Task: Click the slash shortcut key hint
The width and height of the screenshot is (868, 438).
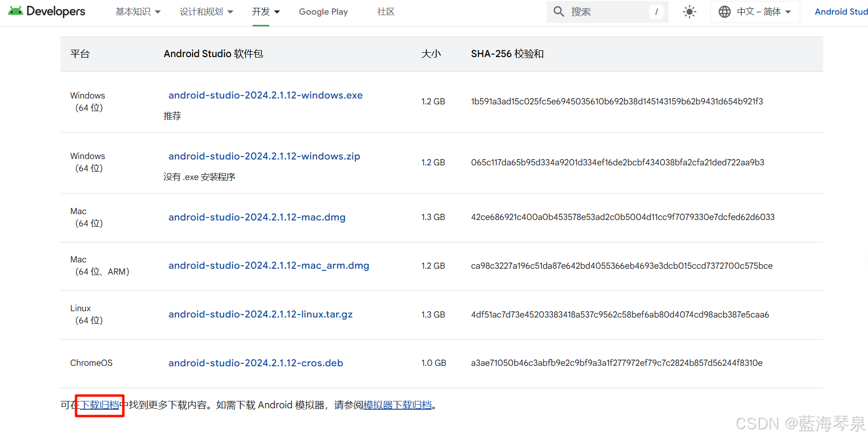Action: 656,12
